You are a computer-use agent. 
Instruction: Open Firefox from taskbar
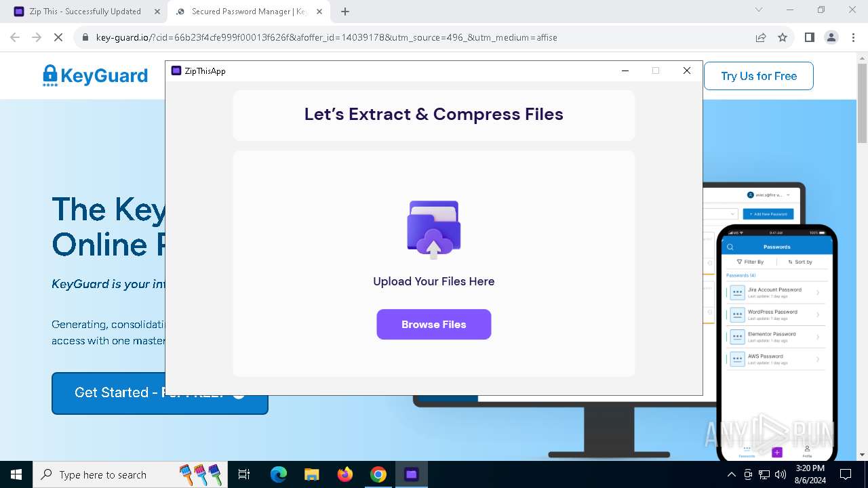(x=345, y=474)
